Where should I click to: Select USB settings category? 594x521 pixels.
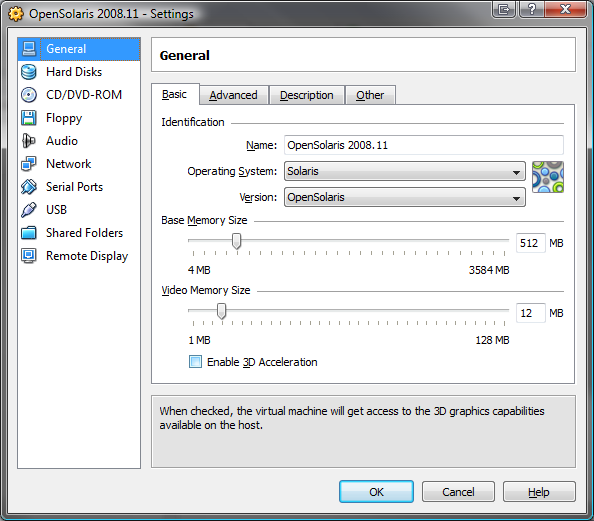tap(79, 210)
